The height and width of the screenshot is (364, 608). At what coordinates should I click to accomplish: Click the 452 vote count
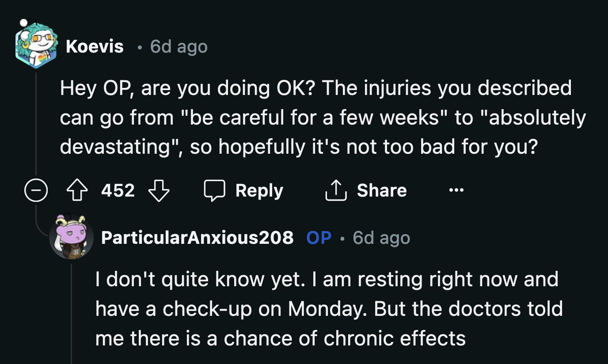click(118, 190)
